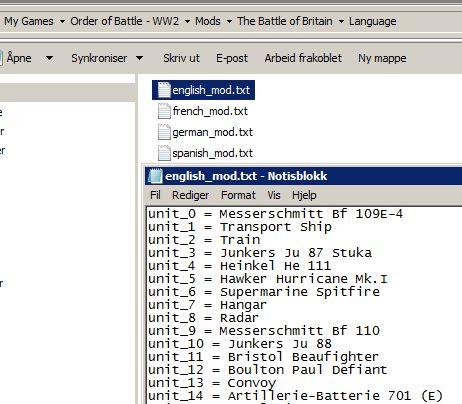This screenshot has width=462, height=404.
Task: Open the Format menu in Notisblokk
Action: [238, 195]
